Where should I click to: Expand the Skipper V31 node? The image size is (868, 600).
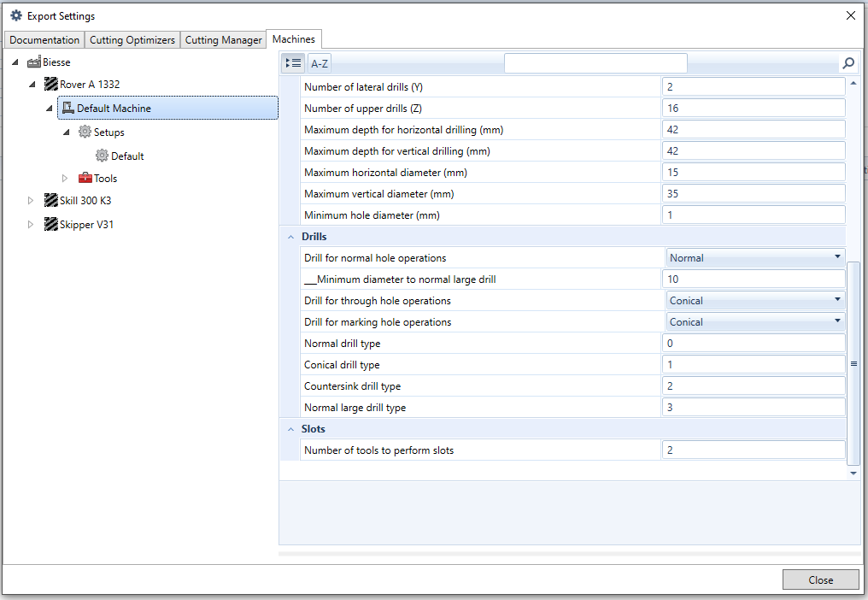(x=31, y=225)
